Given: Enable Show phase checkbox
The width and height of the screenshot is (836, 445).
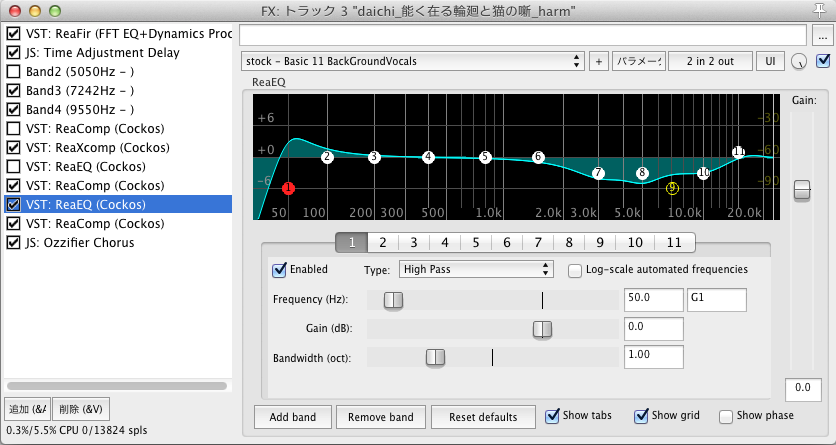Looking at the screenshot, I should [x=726, y=416].
